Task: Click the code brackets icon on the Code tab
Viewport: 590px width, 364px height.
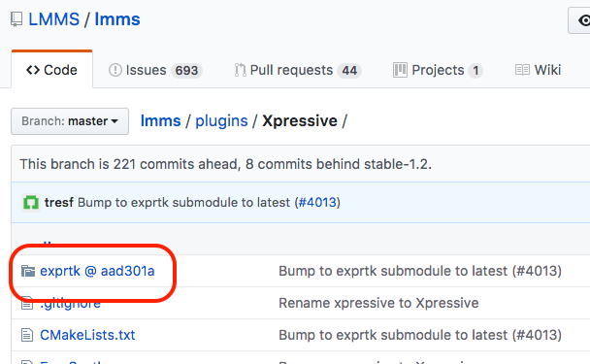Action: pyautogui.click(x=33, y=70)
